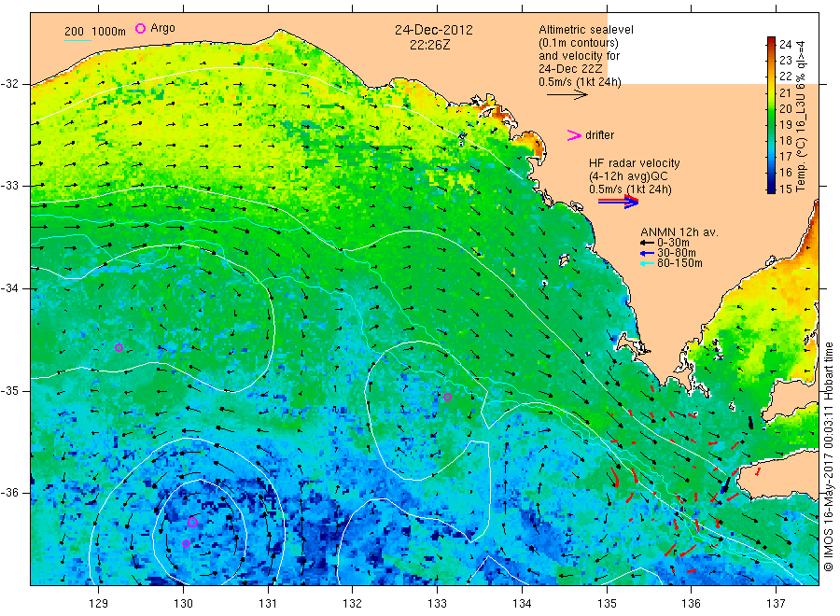Click the 'Altimetric sealevel' legend heading

coord(585,30)
